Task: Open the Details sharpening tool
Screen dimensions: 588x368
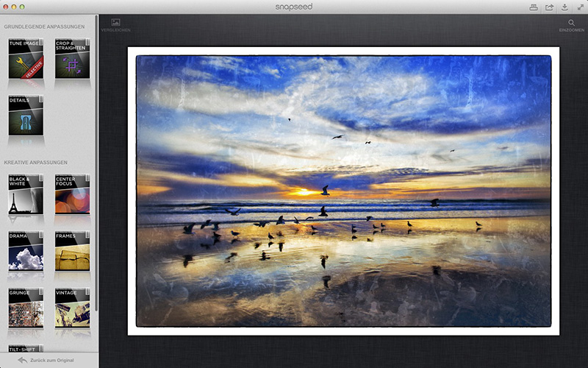Action: (26, 116)
